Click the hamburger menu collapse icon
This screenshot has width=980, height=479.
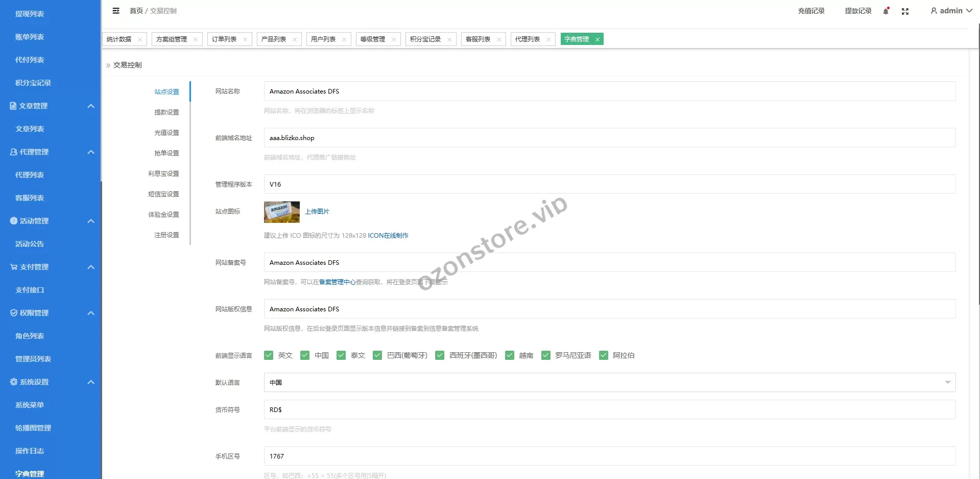coord(116,11)
